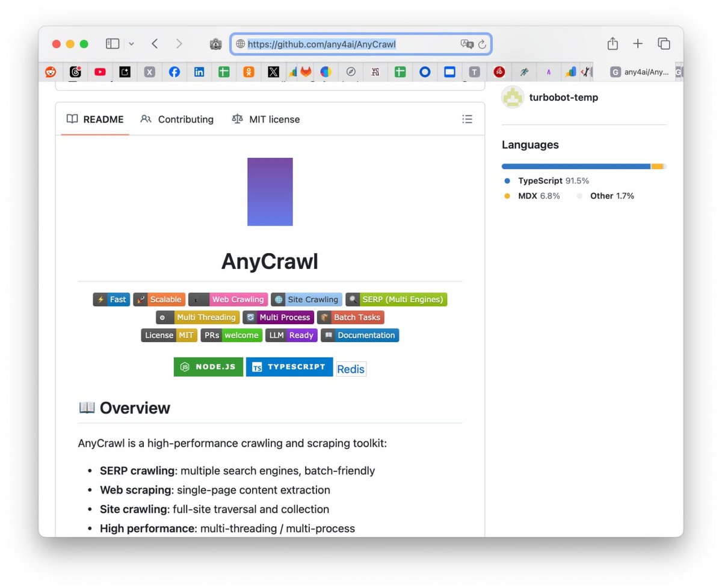Switch to the red SD pinned tab

click(499, 72)
